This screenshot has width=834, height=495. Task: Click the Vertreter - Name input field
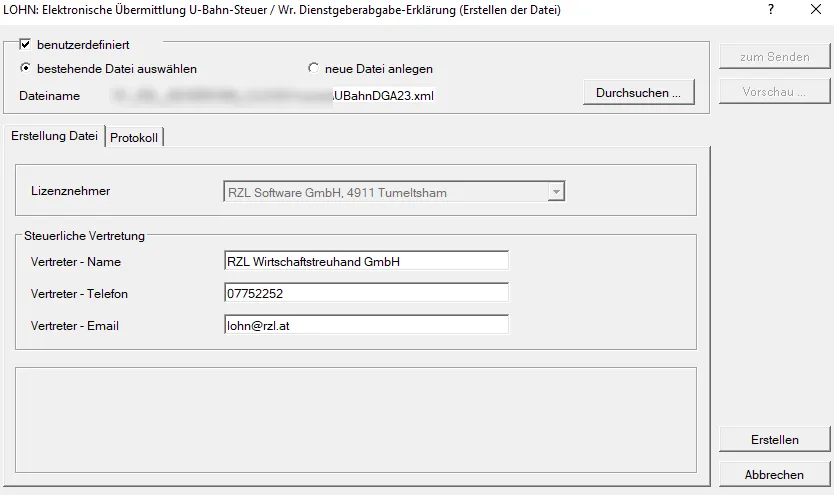click(366, 261)
